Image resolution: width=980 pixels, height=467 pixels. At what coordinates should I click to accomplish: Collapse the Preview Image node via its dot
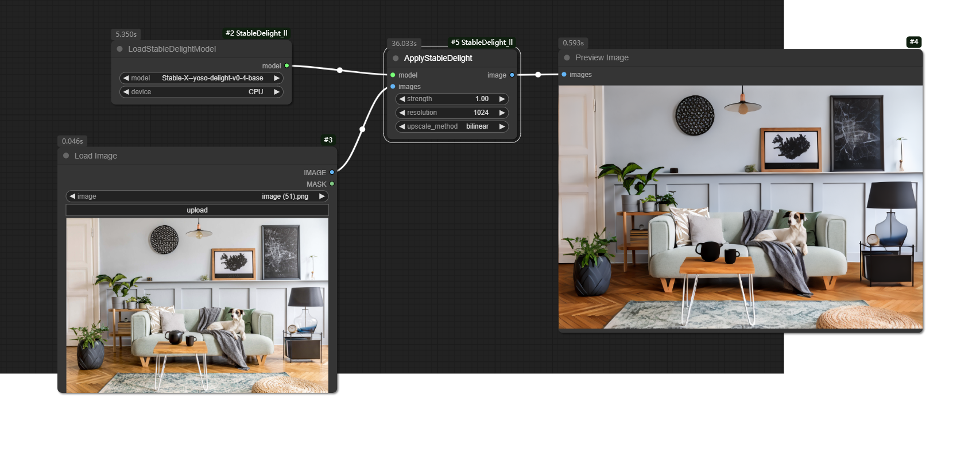[x=567, y=57]
